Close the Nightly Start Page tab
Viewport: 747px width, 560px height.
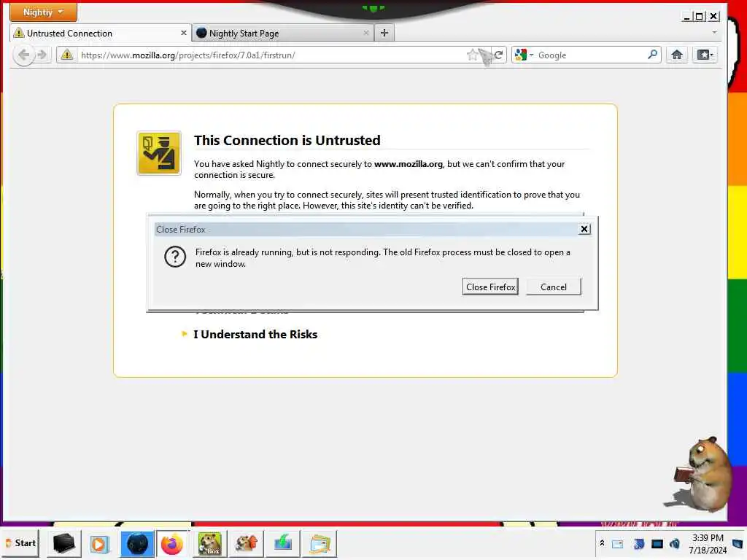pyautogui.click(x=366, y=33)
